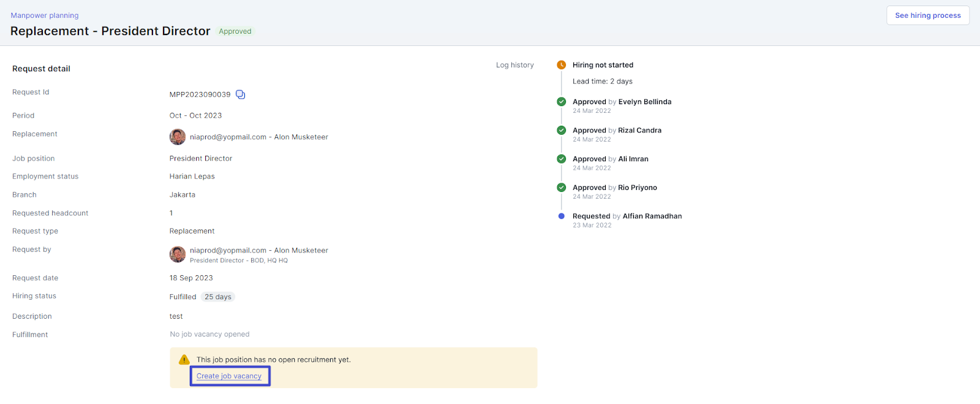Click Alon Musketeer name in Replacement row
This screenshot has width=980, height=404.
301,137
